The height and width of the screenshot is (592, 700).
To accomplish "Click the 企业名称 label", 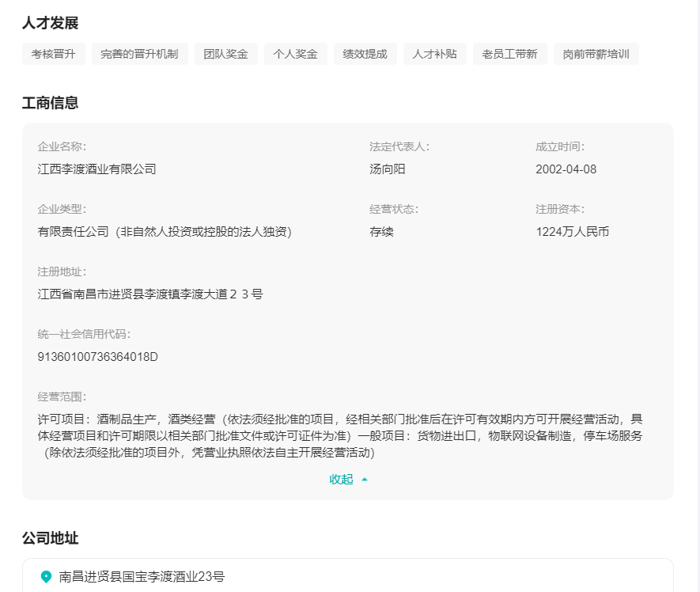I will click(62, 146).
